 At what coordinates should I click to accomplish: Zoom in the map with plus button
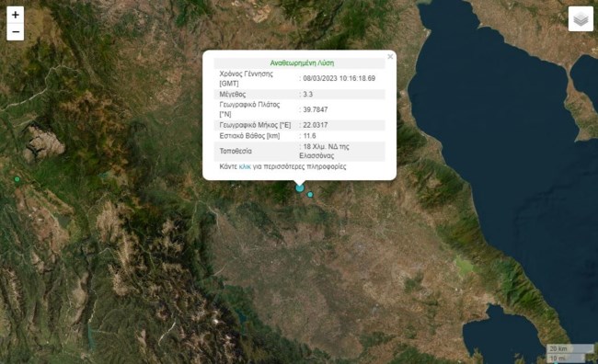[x=16, y=15]
